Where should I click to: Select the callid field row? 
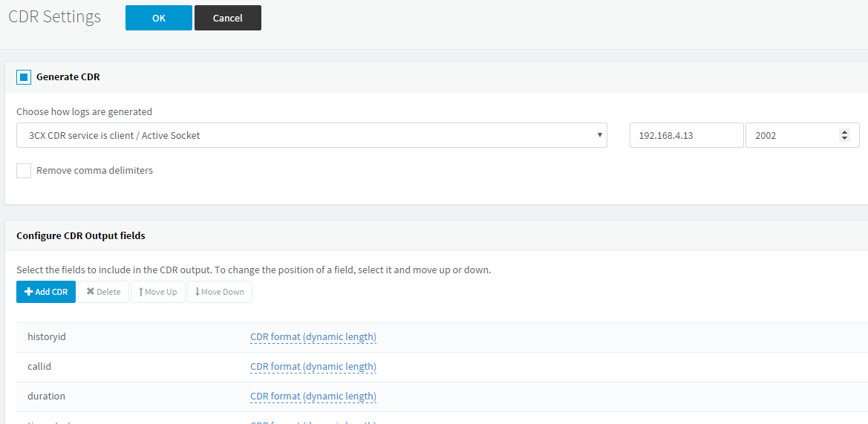point(443,367)
